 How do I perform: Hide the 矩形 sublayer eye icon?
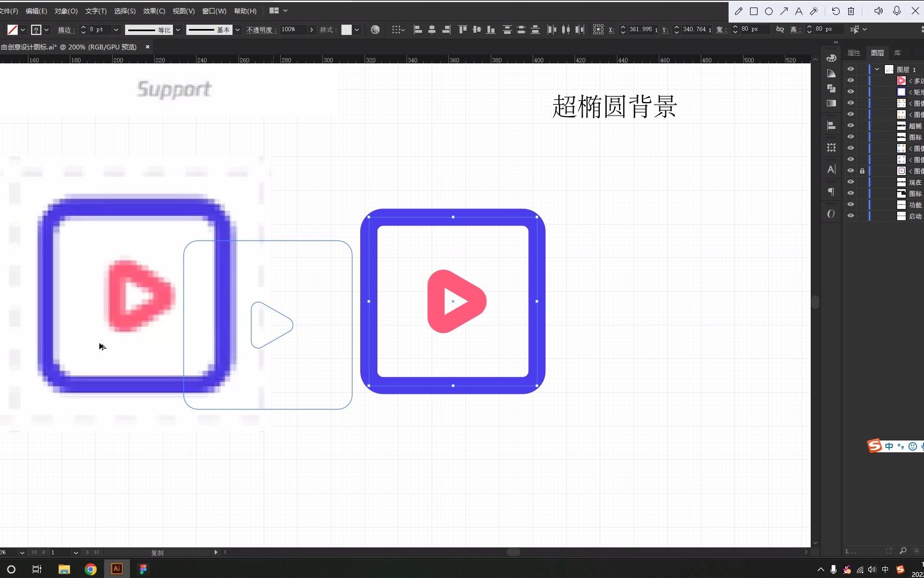click(x=850, y=92)
